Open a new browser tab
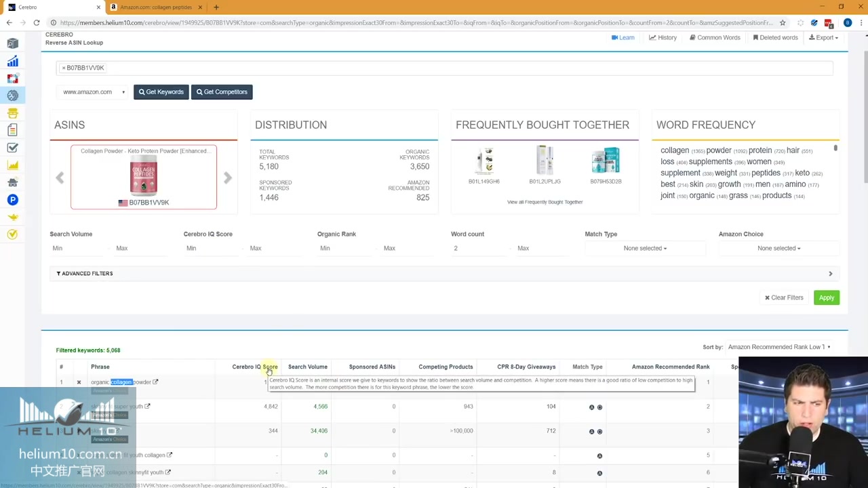The height and width of the screenshot is (488, 868). [x=216, y=7]
